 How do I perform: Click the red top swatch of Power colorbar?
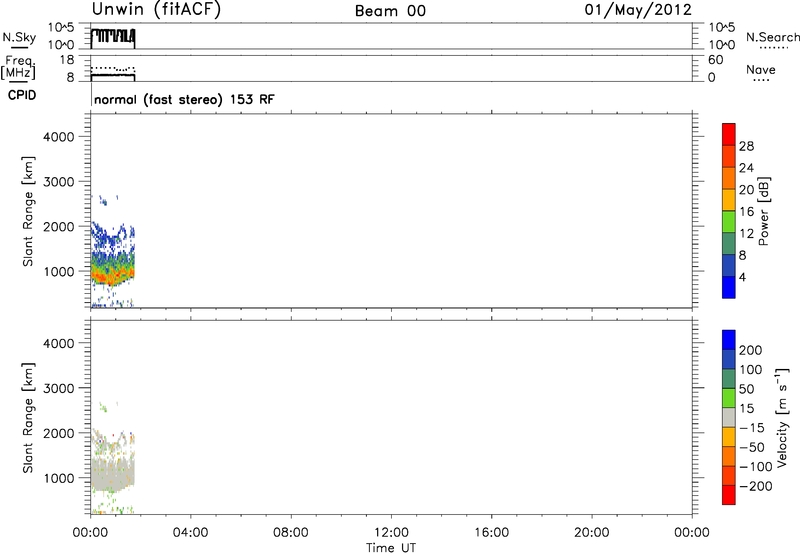point(729,134)
